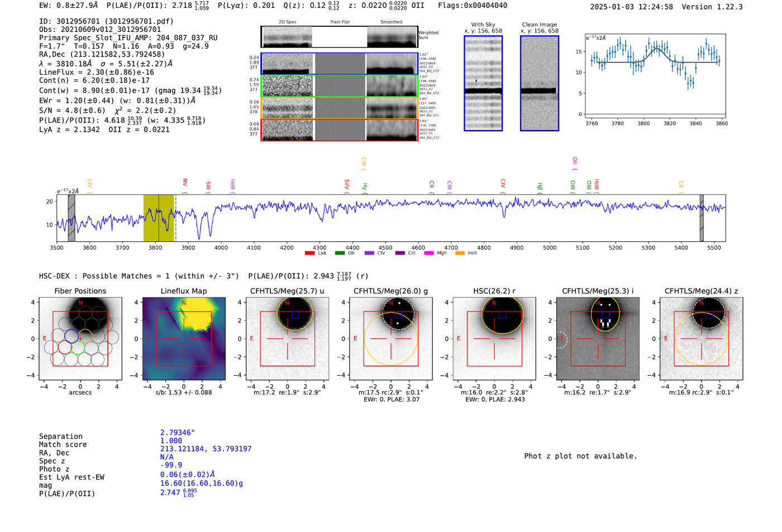
Task: Click the red-framed 2D spec fiber row
Action: tap(339, 130)
